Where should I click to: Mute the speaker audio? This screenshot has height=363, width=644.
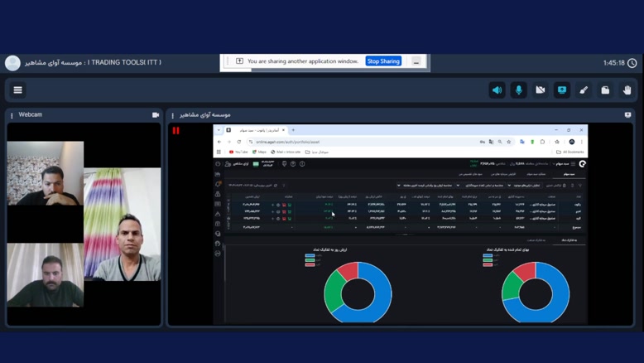point(497,90)
